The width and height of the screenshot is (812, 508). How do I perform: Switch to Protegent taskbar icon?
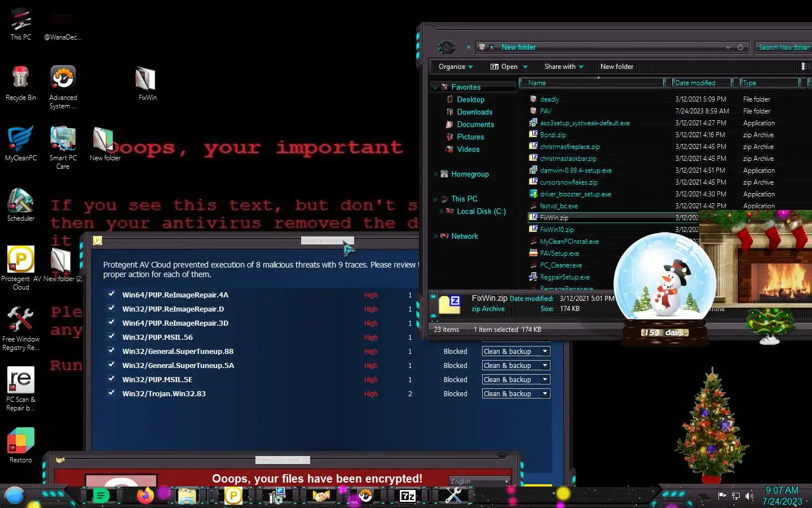coord(233,496)
